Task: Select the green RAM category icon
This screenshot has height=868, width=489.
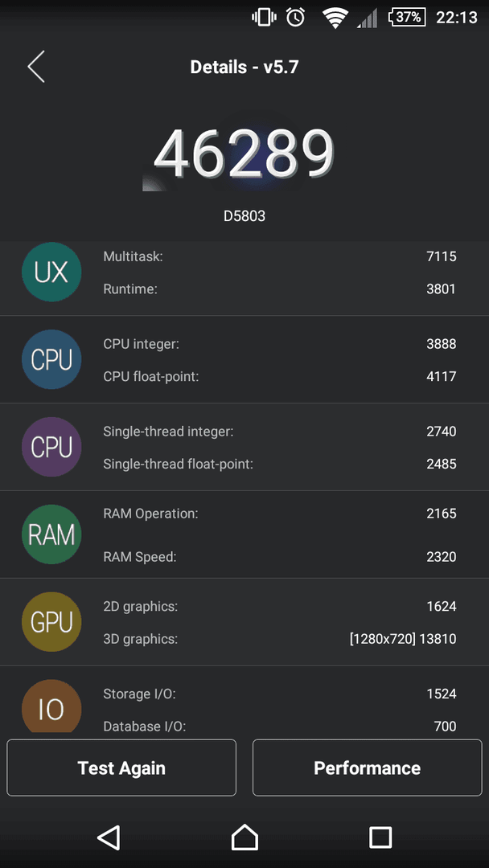Action: click(51, 534)
